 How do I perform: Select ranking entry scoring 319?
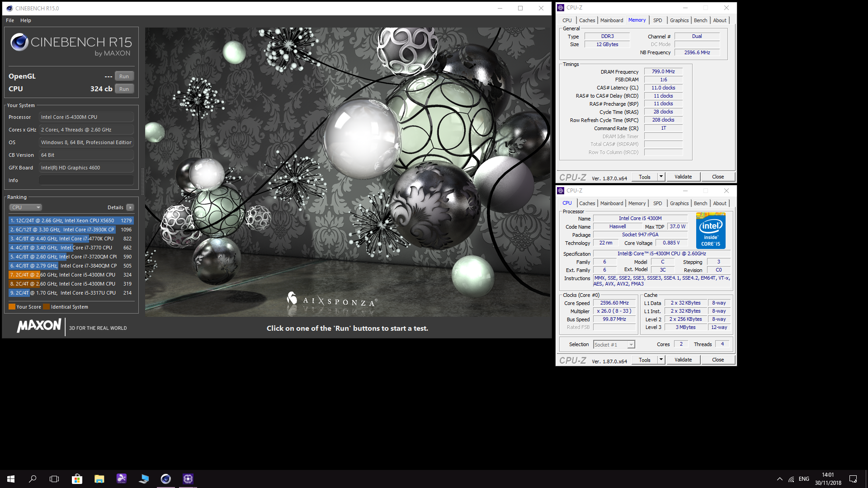[x=71, y=284]
